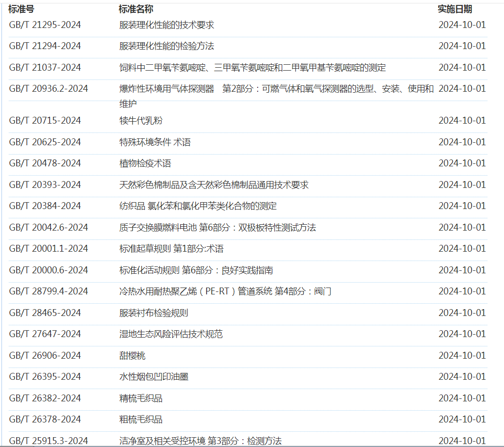
Task: Select the GB/T 21037-2024 standard number
Action: (x=45, y=68)
